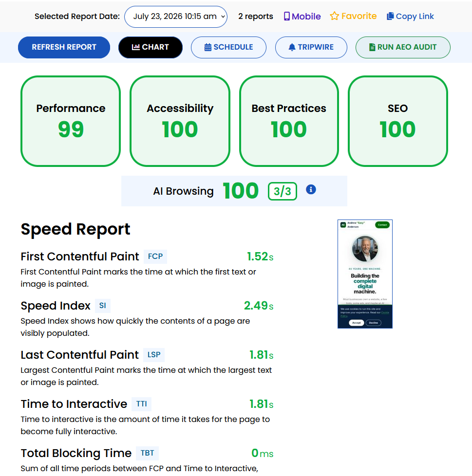Click the Last Contentful Paint heading
The image size is (472, 476).
click(x=79, y=355)
